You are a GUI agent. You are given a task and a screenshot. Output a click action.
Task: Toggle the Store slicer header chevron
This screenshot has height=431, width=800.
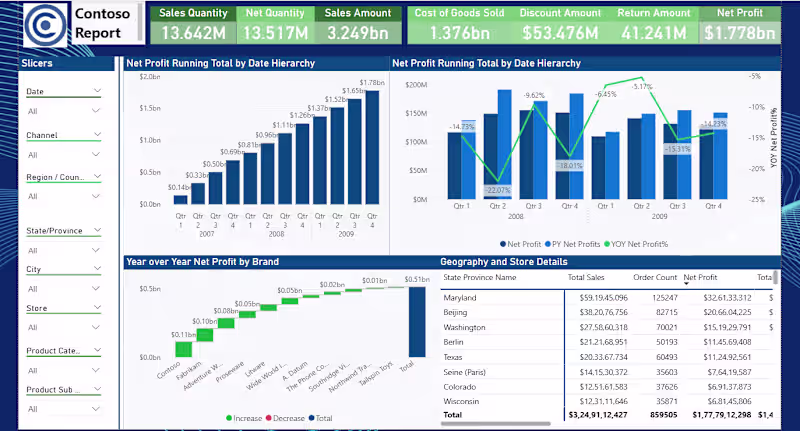(97, 308)
